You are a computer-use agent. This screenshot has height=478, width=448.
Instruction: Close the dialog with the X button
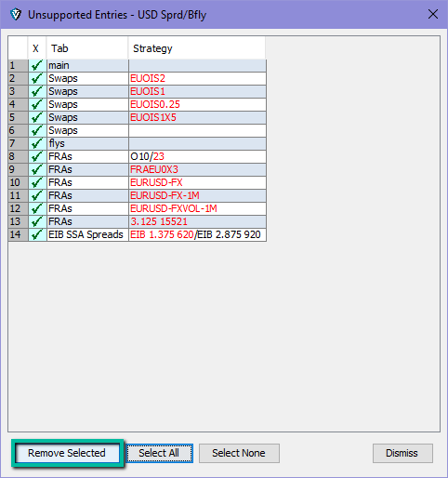[x=433, y=14]
